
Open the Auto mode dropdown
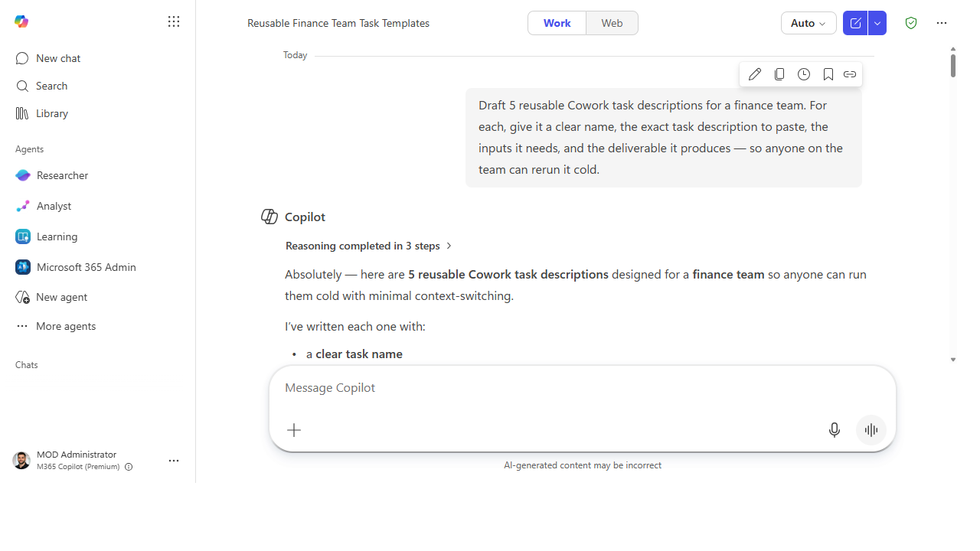tap(808, 23)
